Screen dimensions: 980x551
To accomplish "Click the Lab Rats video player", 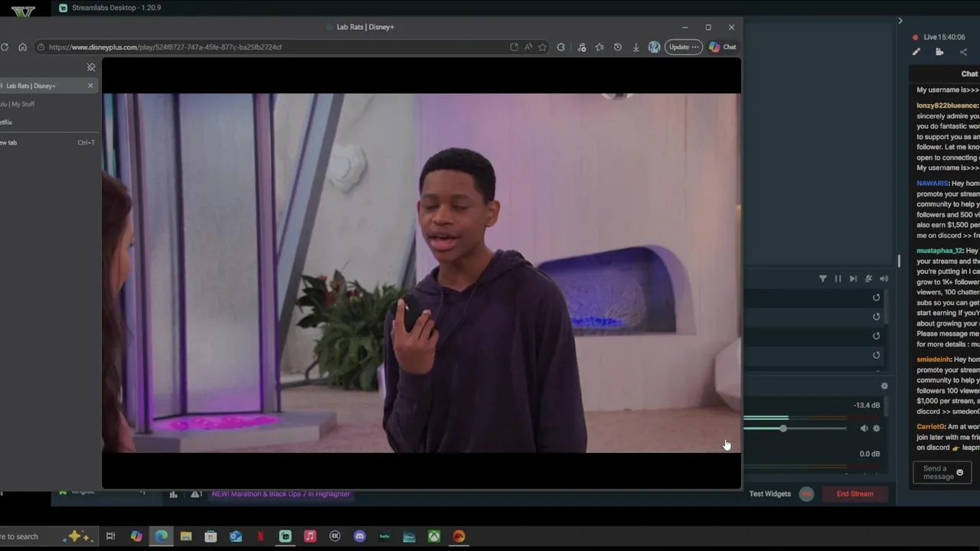I will pos(421,273).
